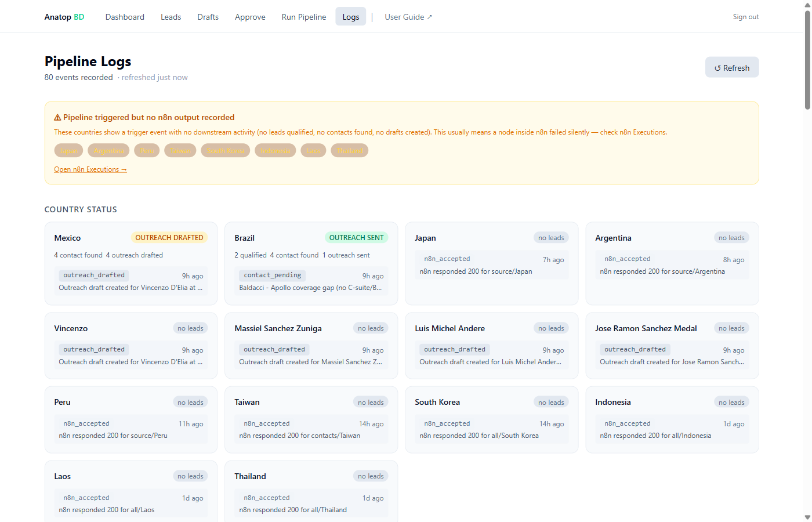Click the Anatop BD logo

64,17
